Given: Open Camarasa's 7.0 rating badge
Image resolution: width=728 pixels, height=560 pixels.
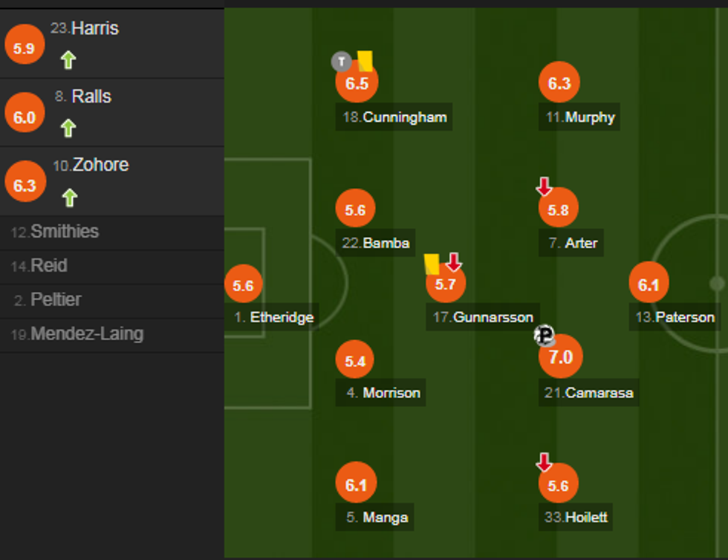Looking at the screenshot, I should (x=560, y=356).
